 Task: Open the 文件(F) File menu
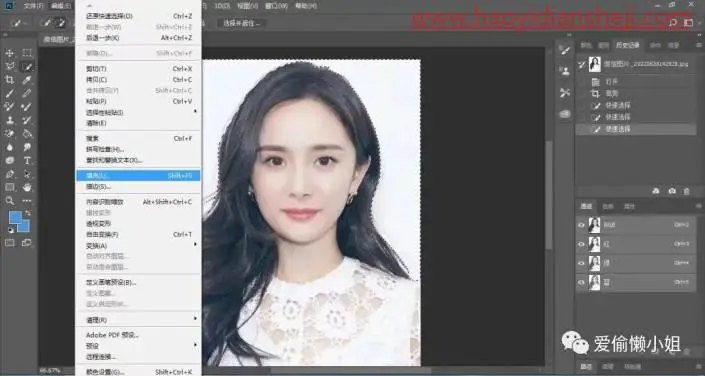[33, 6]
